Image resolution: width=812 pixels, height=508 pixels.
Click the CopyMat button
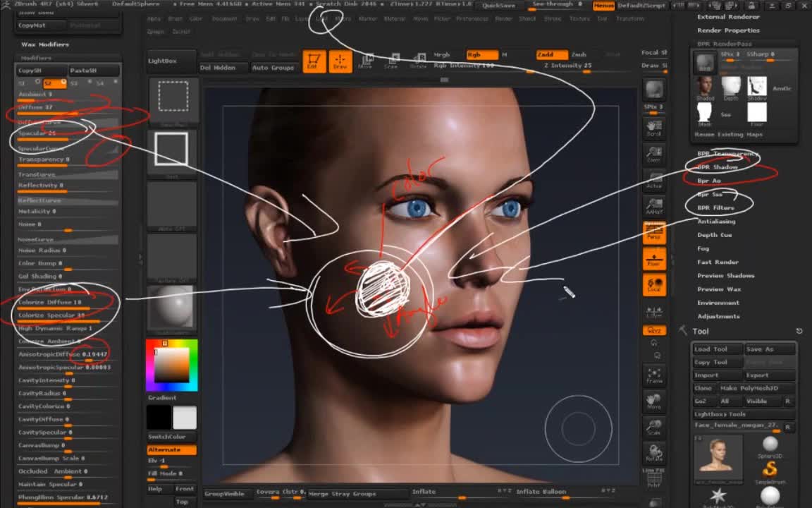coord(40,25)
